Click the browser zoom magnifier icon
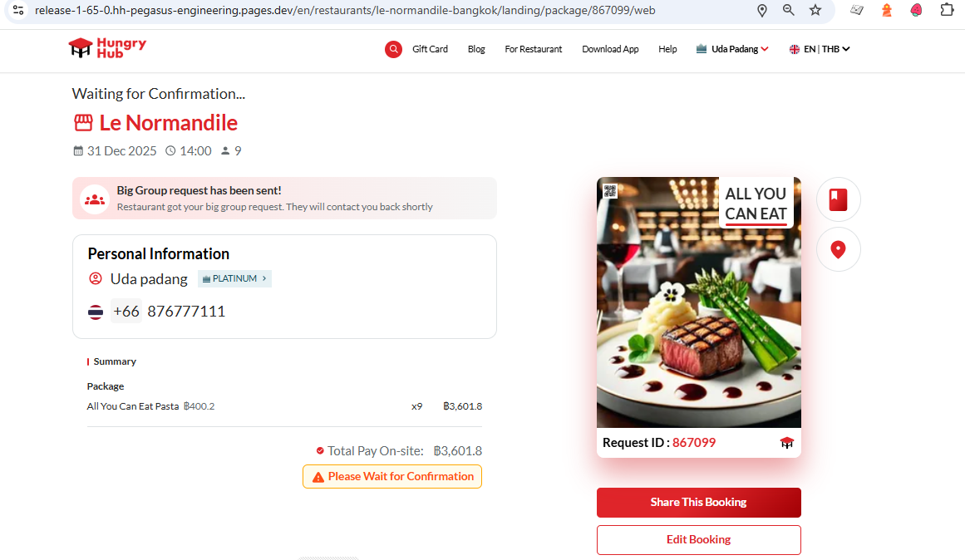The height and width of the screenshot is (560, 965). [788, 10]
